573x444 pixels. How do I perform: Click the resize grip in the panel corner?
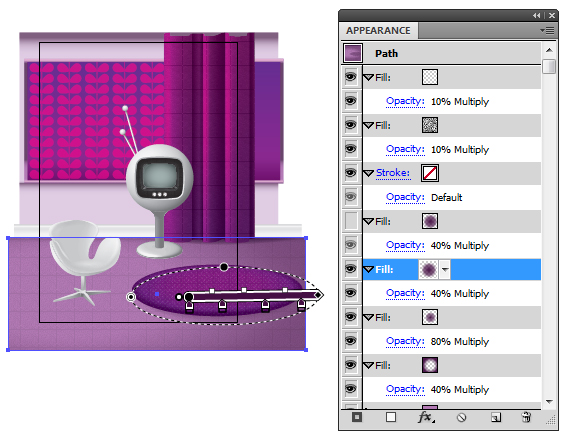(x=550, y=420)
